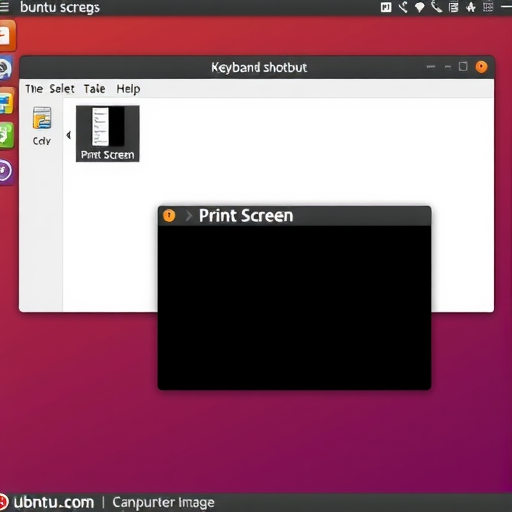Open the document list tray icon
This screenshot has width=512, height=512.
pos(453,7)
